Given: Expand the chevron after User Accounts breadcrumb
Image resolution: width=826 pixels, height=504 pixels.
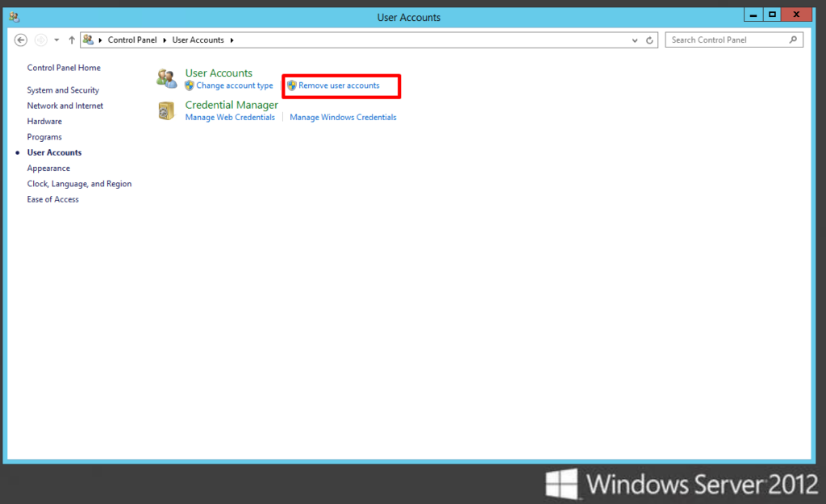Looking at the screenshot, I should tap(232, 40).
